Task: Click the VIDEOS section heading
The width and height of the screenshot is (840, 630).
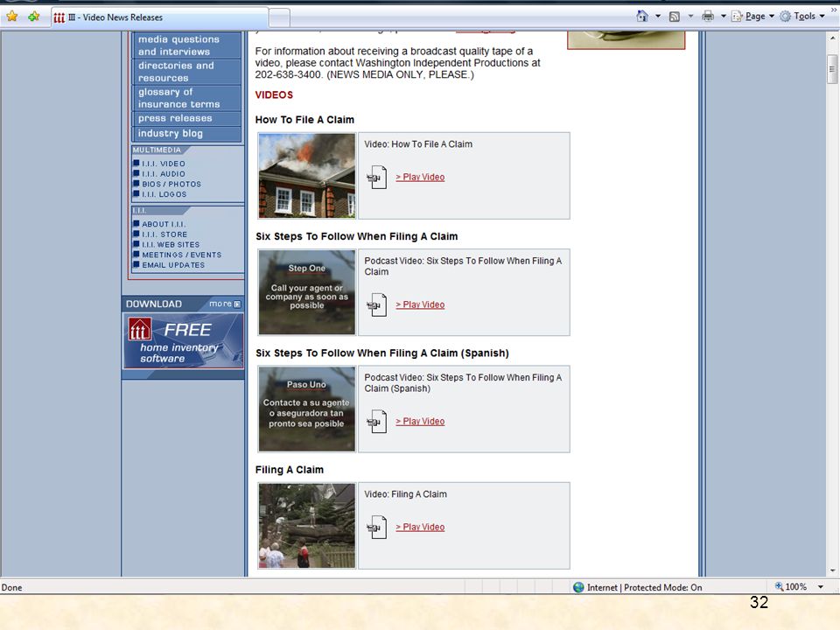Action: (x=274, y=94)
